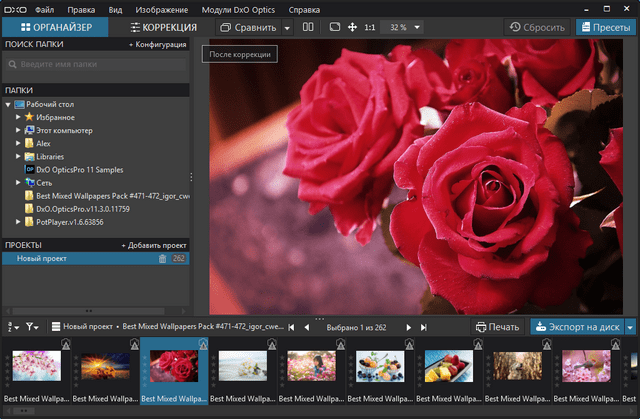This screenshot has width=640, height=419.
Task: Select the pan/move image tool
Action: [353, 27]
